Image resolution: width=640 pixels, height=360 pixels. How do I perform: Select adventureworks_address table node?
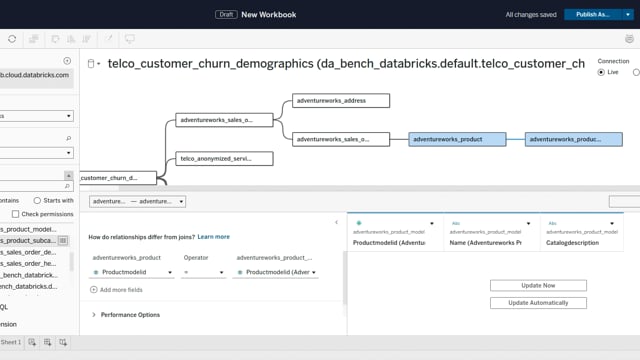coord(341,100)
